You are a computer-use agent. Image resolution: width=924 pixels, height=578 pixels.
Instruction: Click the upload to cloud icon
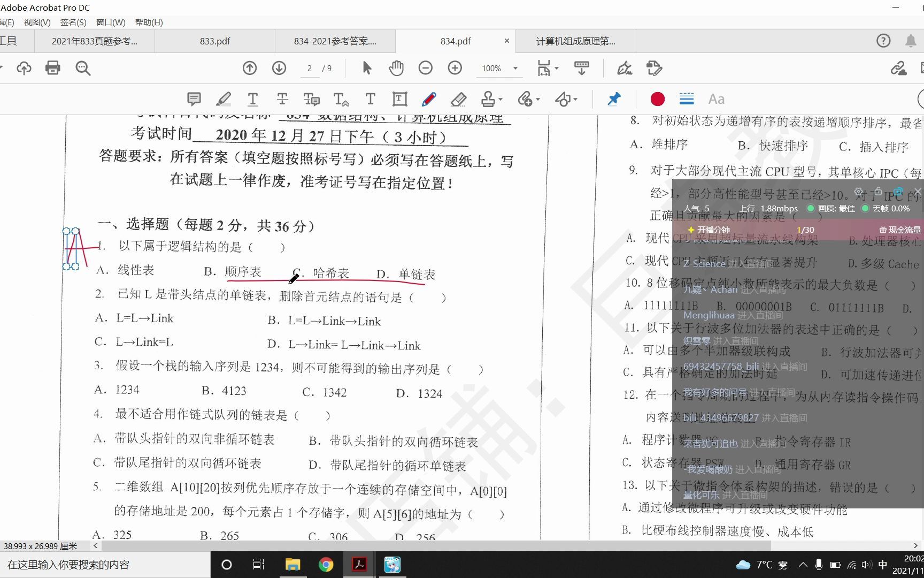click(x=24, y=68)
